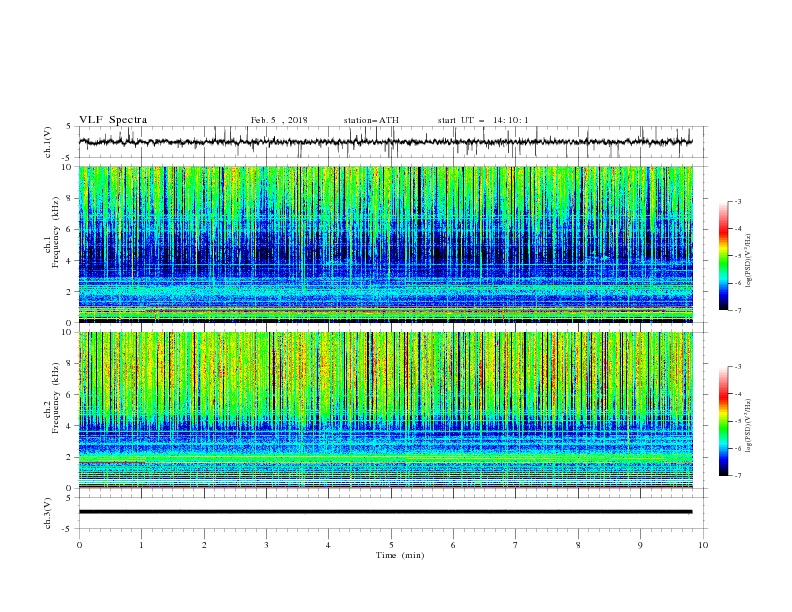Click time axis tick label "3"
This screenshot has height=612, width=792.
click(266, 545)
